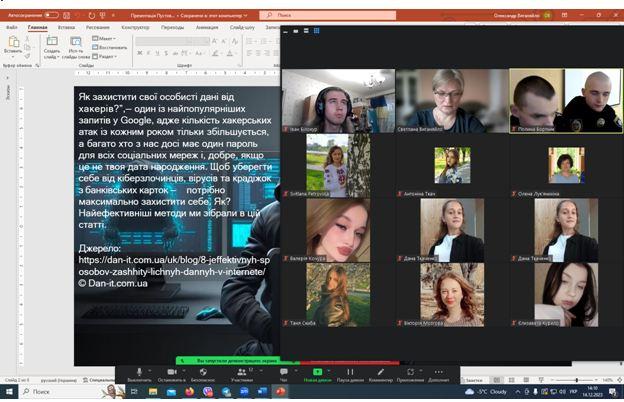The height and width of the screenshot is (402, 624).
Task: Expand the microphone options arrow in Zoom
Action: (x=150, y=371)
